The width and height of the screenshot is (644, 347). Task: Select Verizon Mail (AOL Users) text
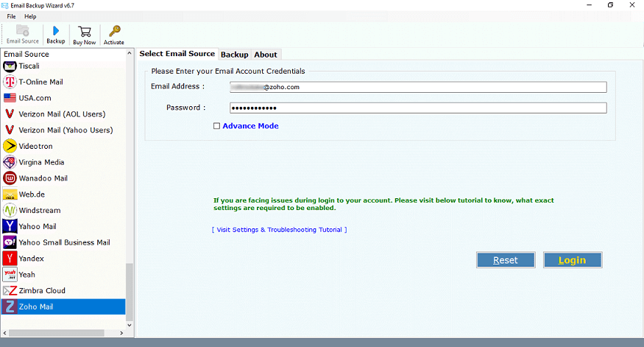click(62, 114)
